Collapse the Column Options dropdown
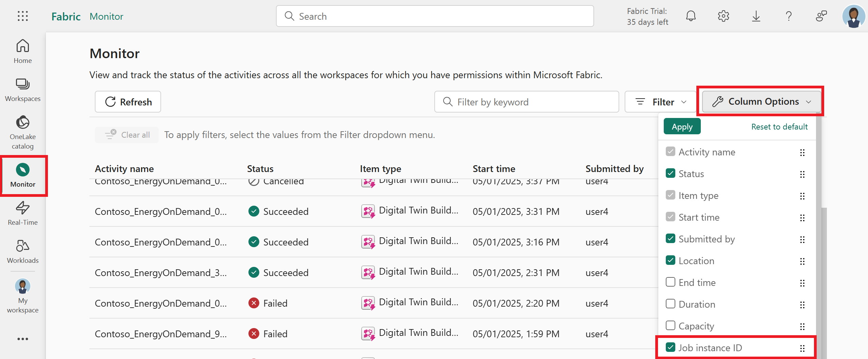868x359 pixels. (x=761, y=102)
